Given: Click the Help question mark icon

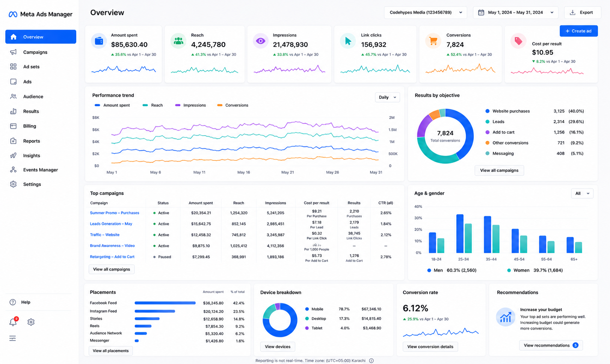Looking at the screenshot, I should (13, 302).
